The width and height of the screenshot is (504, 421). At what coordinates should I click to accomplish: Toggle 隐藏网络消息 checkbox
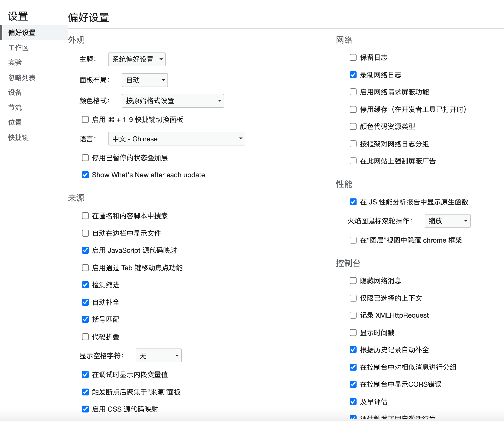point(353,281)
